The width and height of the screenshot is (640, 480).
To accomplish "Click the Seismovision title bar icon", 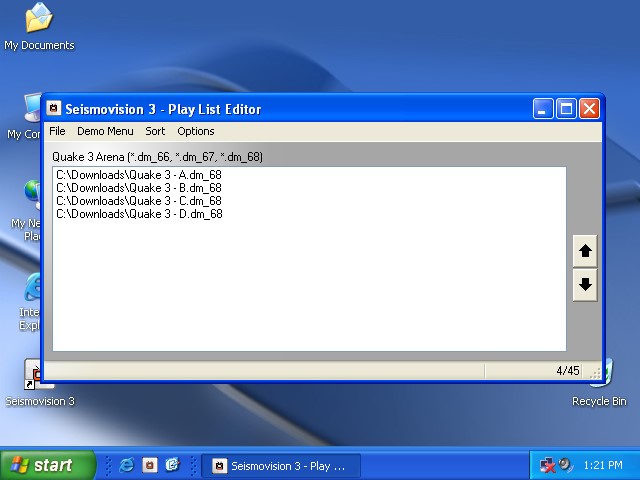I will [x=55, y=109].
